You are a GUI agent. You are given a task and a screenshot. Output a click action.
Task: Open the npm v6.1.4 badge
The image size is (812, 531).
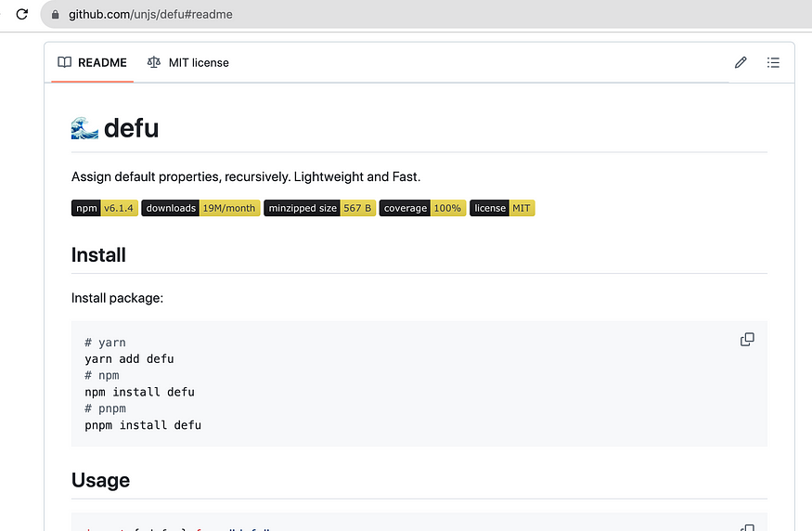(105, 208)
